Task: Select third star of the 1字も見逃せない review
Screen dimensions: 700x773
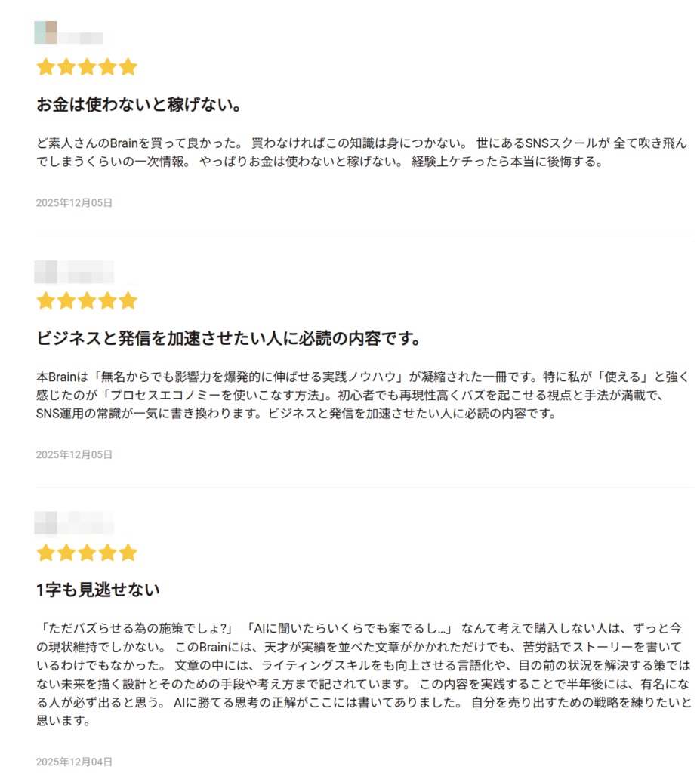Action: pos(87,553)
